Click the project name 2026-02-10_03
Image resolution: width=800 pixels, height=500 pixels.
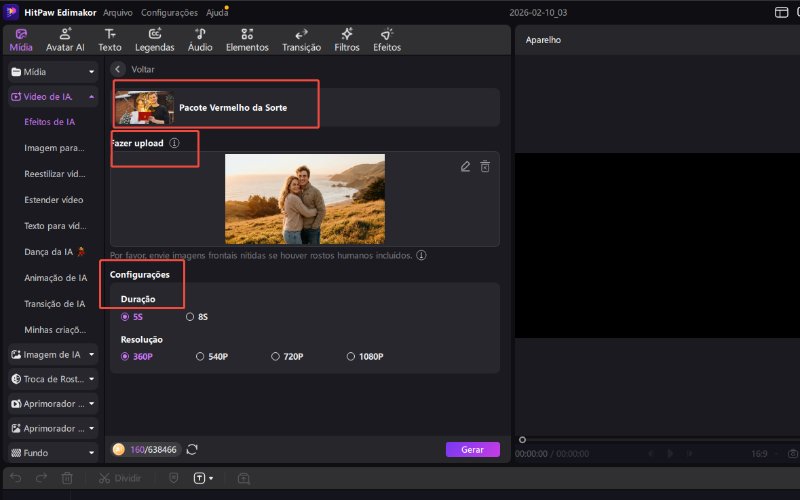click(x=538, y=13)
